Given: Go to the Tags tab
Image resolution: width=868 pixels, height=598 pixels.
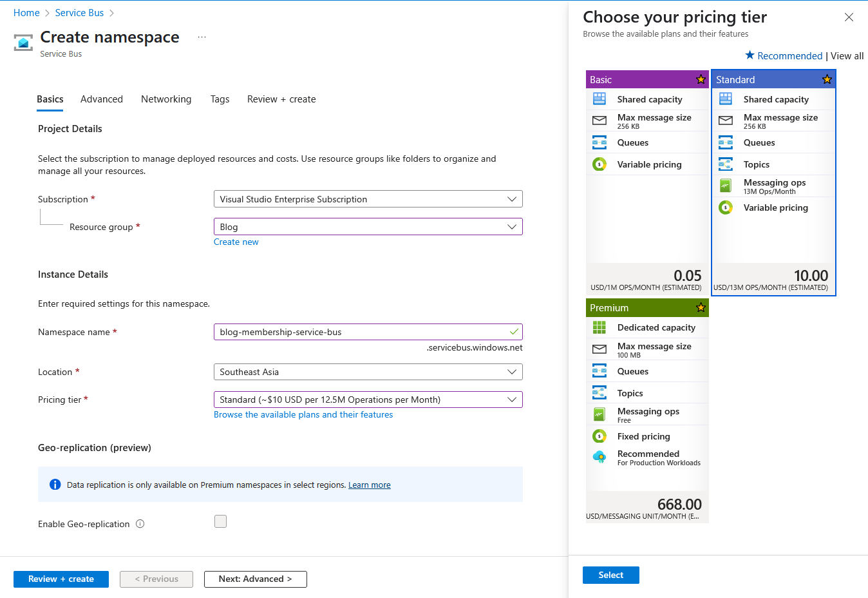Looking at the screenshot, I should 220,99.
